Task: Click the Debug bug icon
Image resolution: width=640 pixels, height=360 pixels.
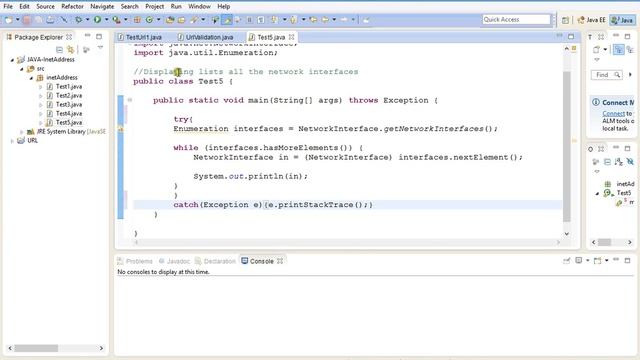Action: tap(78, 20)
